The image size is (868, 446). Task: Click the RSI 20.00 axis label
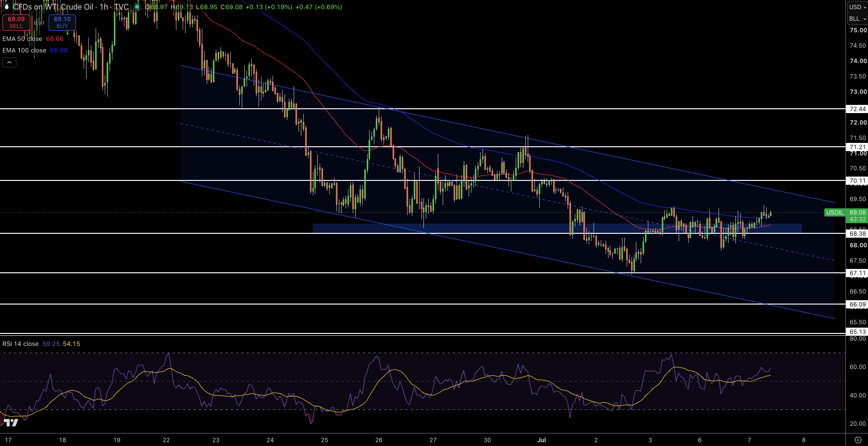(858, 423)
